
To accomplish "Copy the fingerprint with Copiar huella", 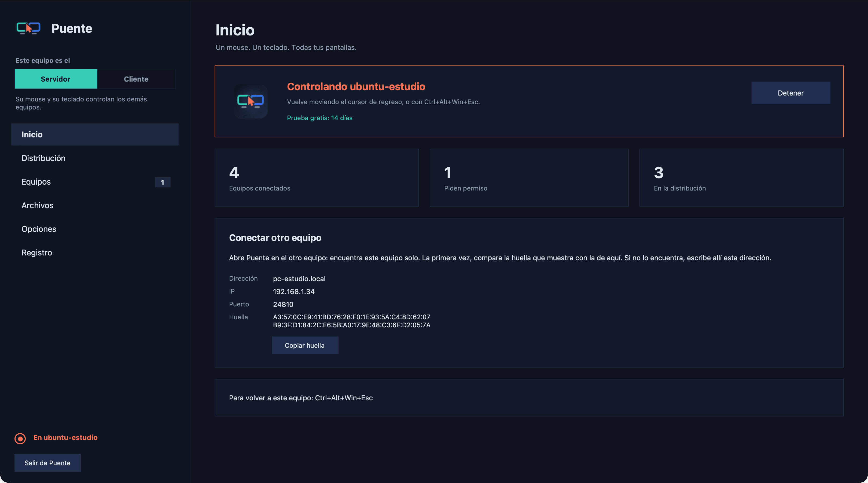I will coord(305,345).
